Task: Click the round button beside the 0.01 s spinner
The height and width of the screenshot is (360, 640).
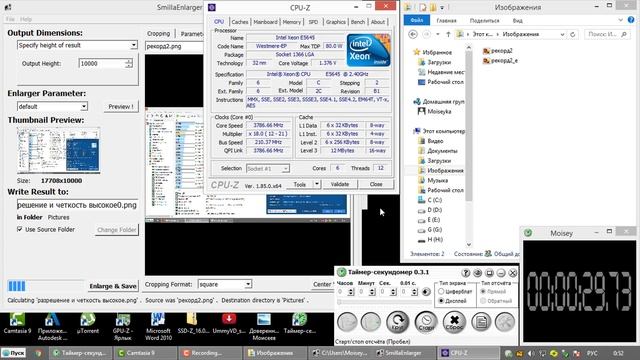Action: point(426,292)
